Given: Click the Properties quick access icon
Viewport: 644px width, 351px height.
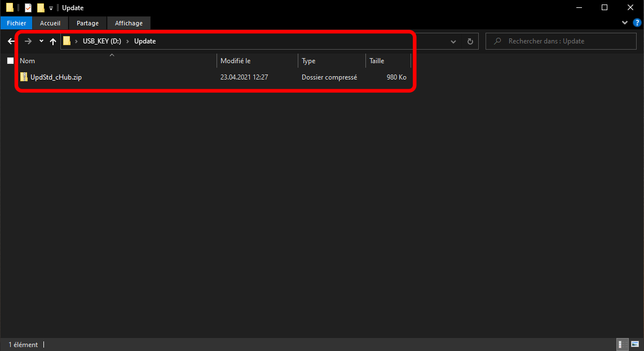Looking at the screenshot, I should click(28, 8).
